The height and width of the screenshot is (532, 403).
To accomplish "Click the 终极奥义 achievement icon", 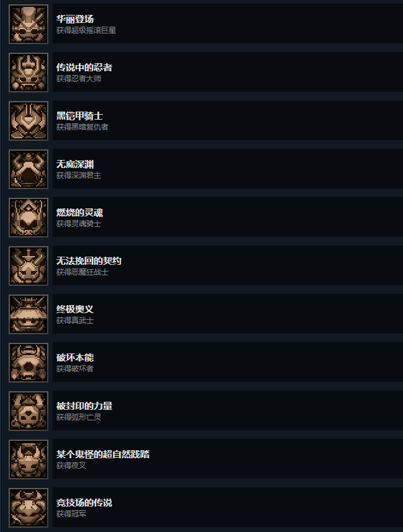I will coord(29,314).
